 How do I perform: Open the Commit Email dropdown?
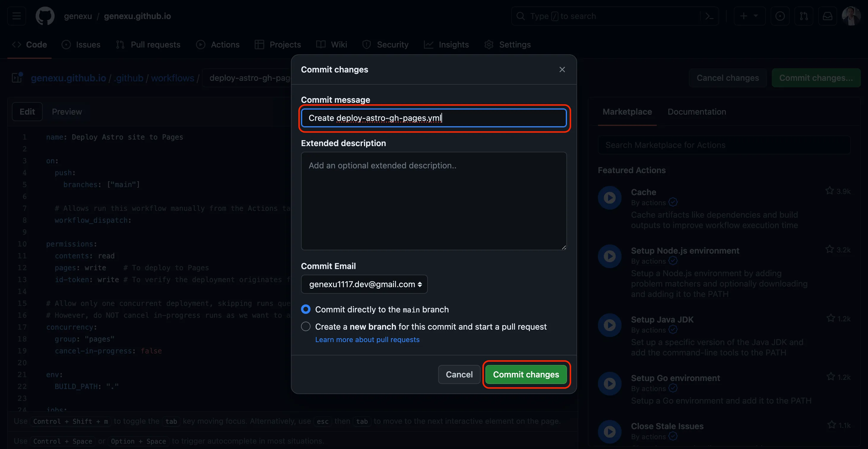pyautogui.click(x=364, y=284)
